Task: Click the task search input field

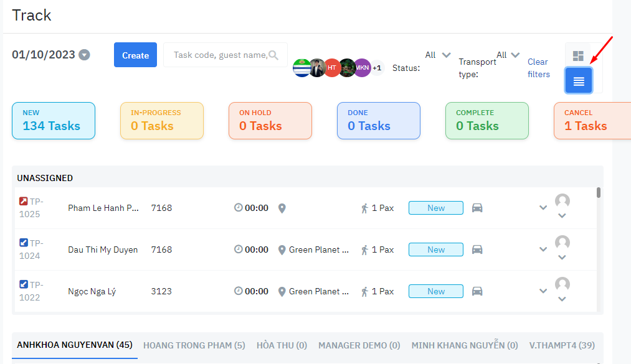Action: click(x=218, y=55)
